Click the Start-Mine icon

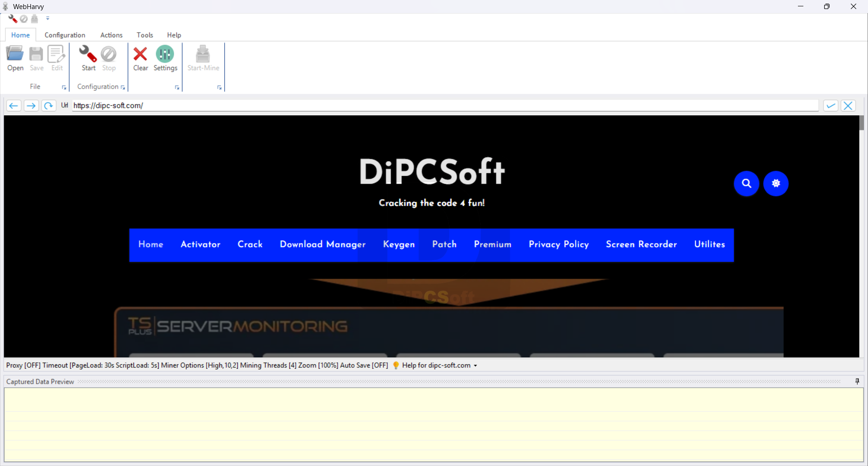coord(203,59)
